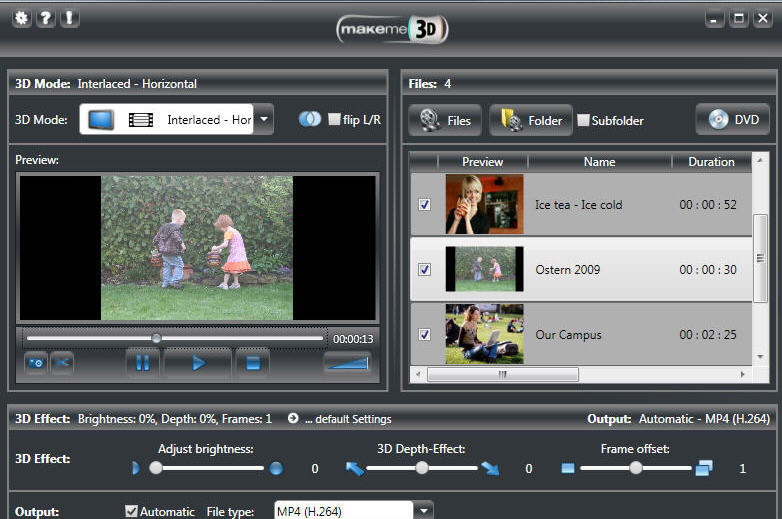Click the scissors cut icon below the preview

[62, 362]
